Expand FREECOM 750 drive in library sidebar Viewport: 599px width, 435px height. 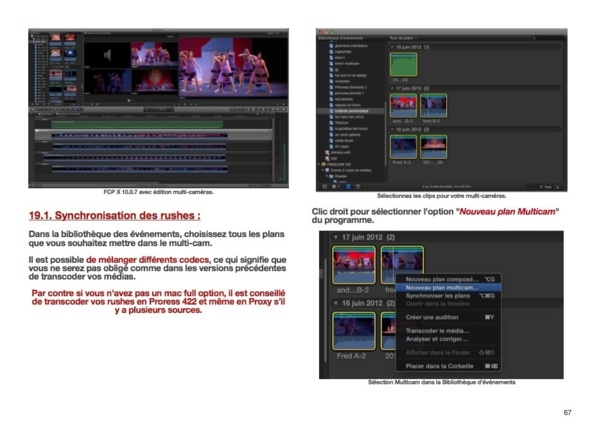(x=319, y=164)
